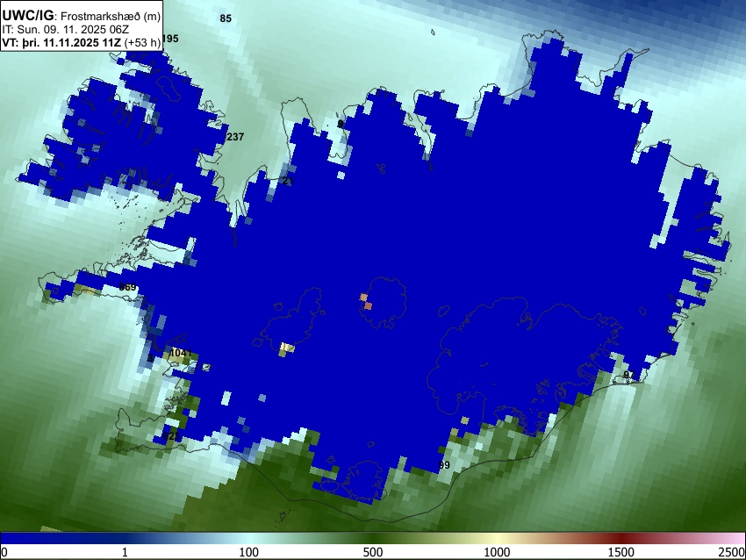Viewport: 746px width, 560px height.
Task: Click the dark red section of the color bar
Action: 621,538
